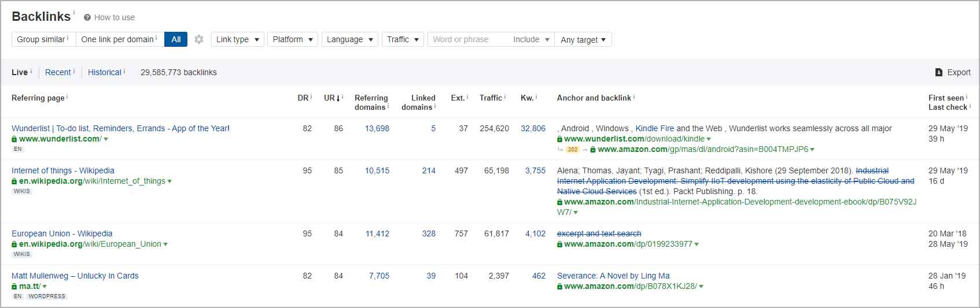Click the 302 redirect badge
This screenshot has height=308, width=980.
[572, 150]
